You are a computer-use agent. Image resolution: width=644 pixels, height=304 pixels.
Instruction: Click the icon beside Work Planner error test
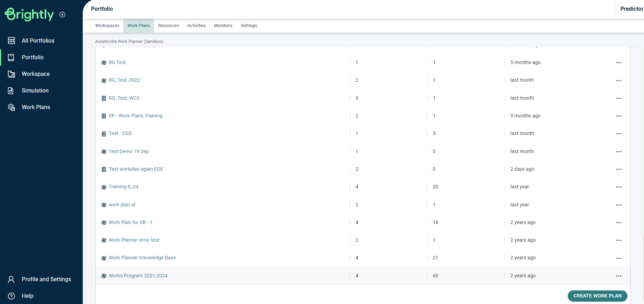click(x=104, y=240)
